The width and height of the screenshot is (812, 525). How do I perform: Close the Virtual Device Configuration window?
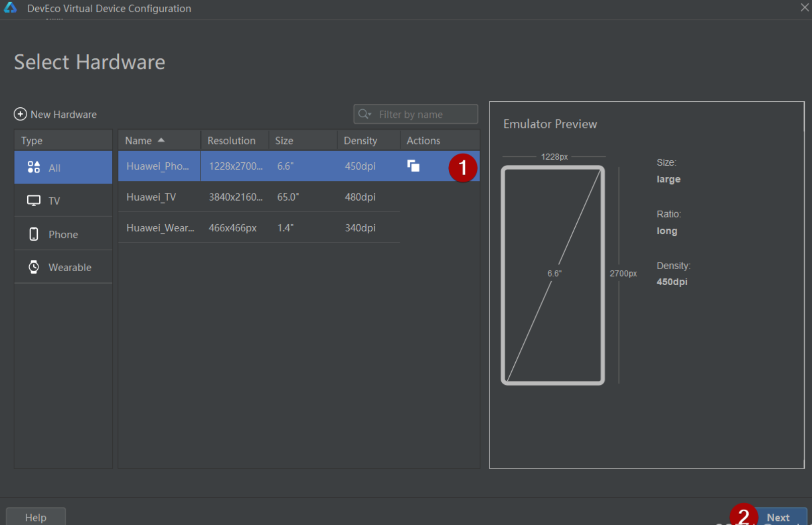coord(804,8)
